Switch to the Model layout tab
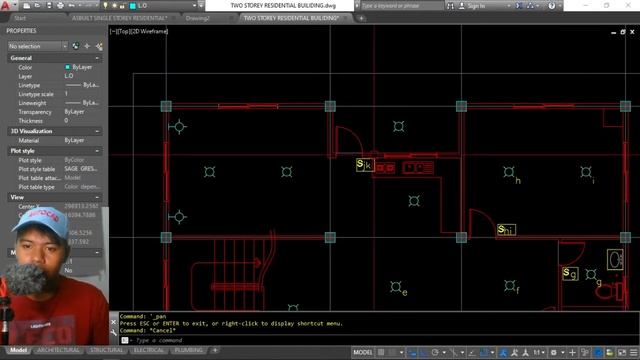This screenshot has width=640, height=360. tap(18, 350)
